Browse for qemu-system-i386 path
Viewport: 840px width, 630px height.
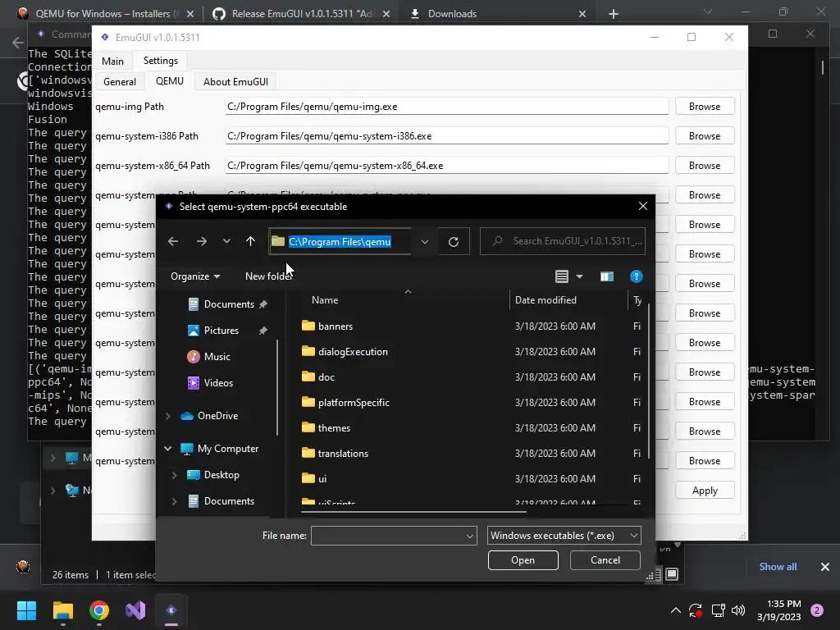[x=705, y=136]
